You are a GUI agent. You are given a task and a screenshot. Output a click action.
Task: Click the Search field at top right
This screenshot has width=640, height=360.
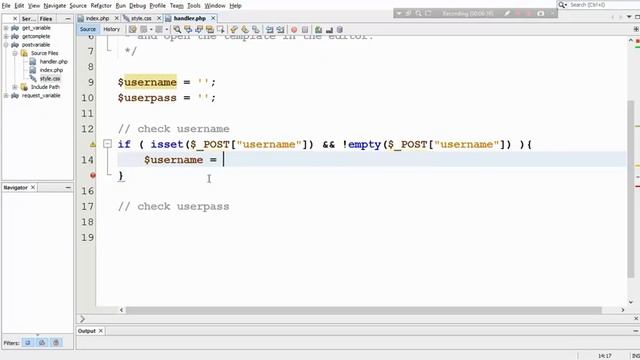(x=603, y=4)
